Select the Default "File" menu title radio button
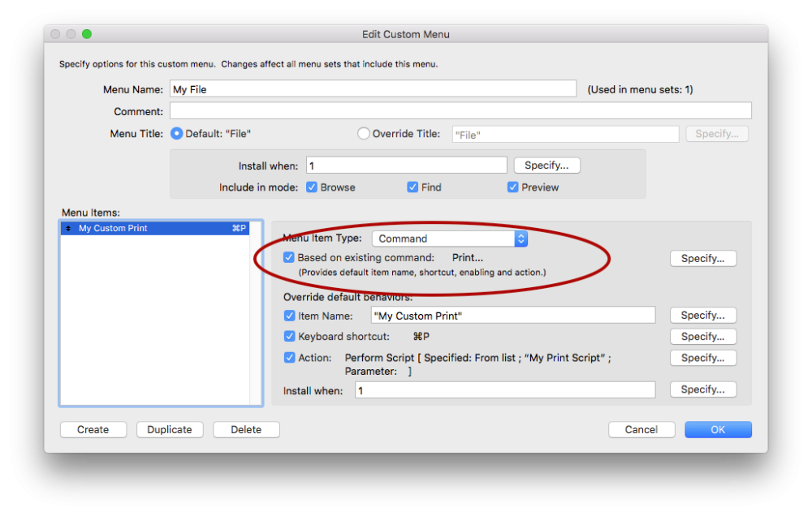This screenshot has width=812, height=516. 176,134
